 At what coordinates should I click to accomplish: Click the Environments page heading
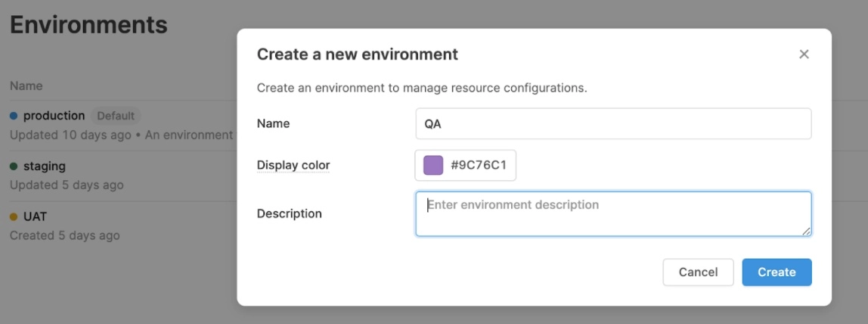pyautogui.click(x=88, y=24)
